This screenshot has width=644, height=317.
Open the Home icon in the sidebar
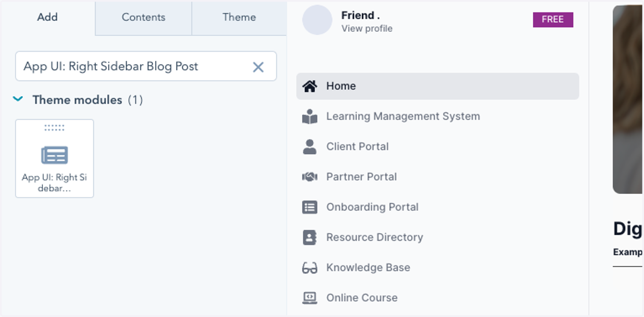point(310,86)
